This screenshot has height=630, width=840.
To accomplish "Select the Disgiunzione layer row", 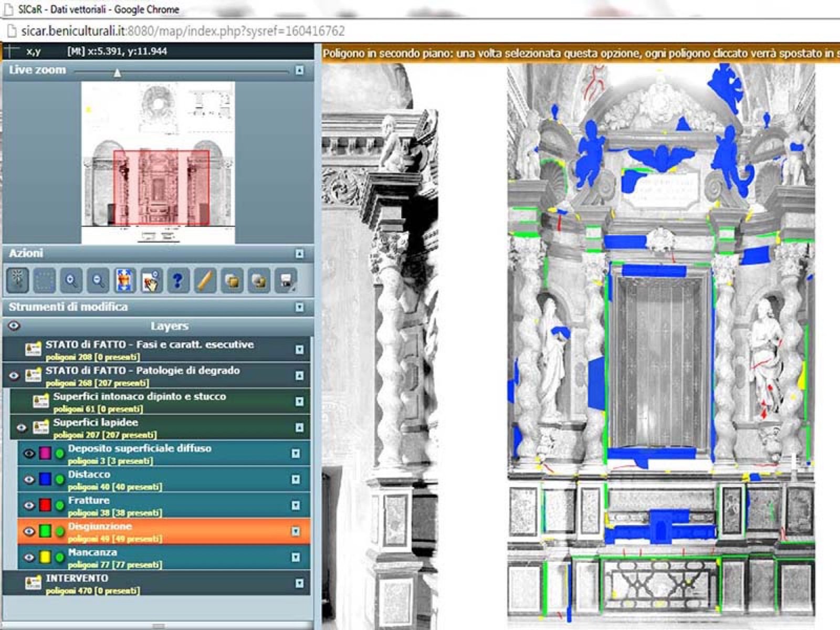I will [x=164, y=531].
